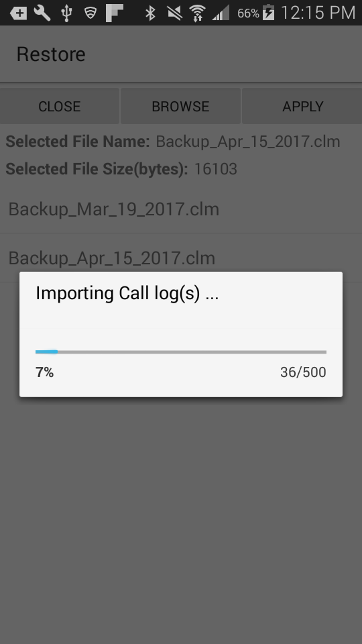Tap the wrench icon in status bar
This screenshot has width=362, height=644.
click(42, 13)
